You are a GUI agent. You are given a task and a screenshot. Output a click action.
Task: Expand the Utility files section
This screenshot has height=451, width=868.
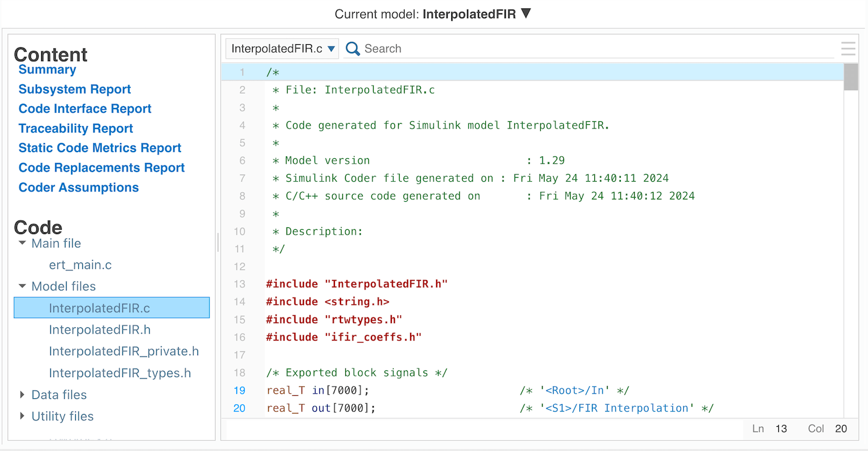tap(22, 416)
